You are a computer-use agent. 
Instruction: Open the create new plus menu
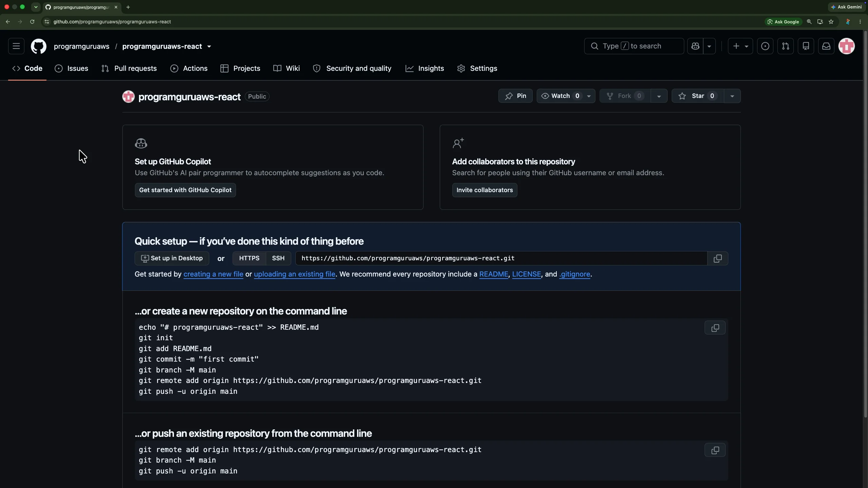[741, 46]
